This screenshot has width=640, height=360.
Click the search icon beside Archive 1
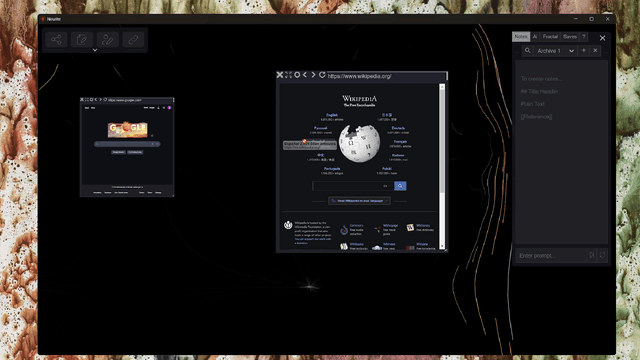[x=527, y=51]
